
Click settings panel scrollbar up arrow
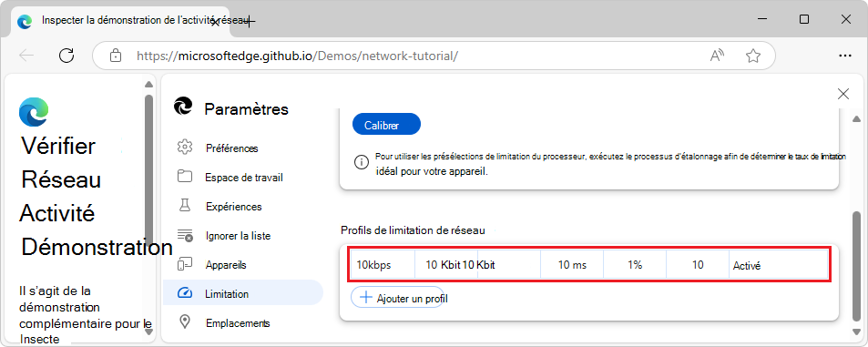856,118
